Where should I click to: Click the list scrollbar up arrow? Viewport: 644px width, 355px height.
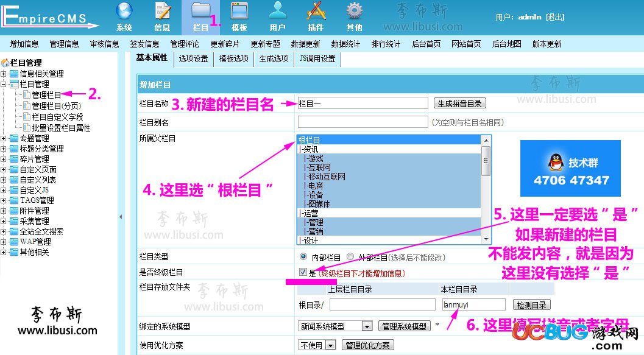point(486,141)
